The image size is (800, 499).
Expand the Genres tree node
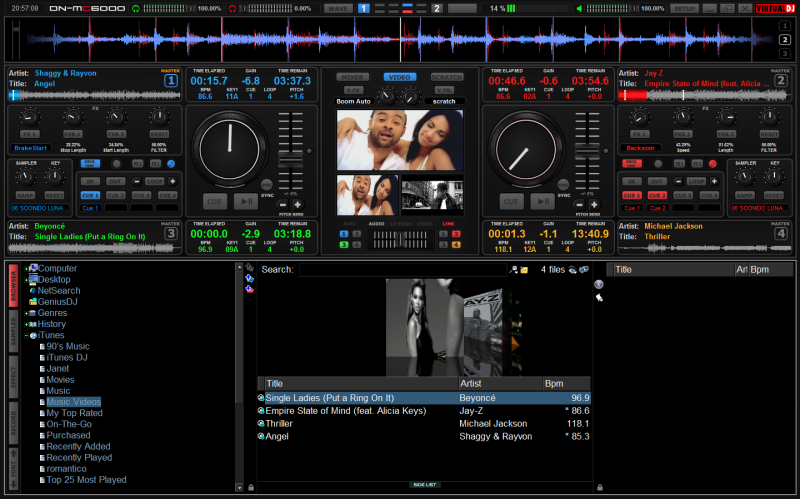click(26, 313)
